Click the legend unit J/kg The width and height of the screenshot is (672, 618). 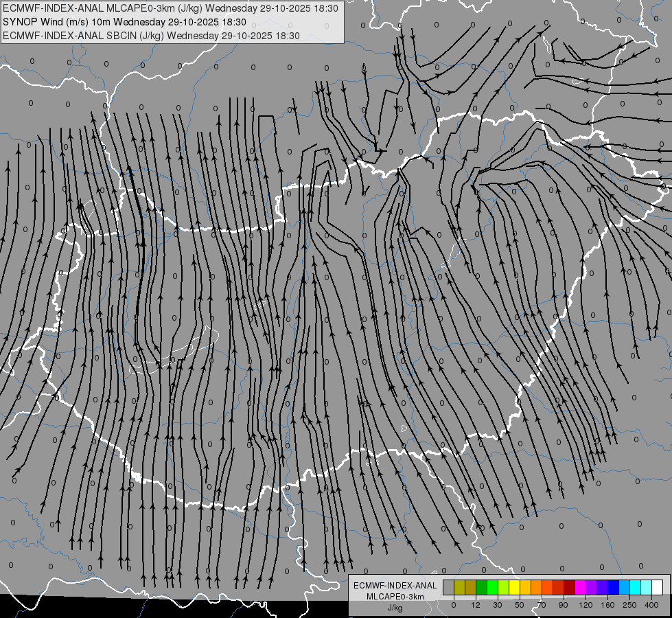(395, 608)
